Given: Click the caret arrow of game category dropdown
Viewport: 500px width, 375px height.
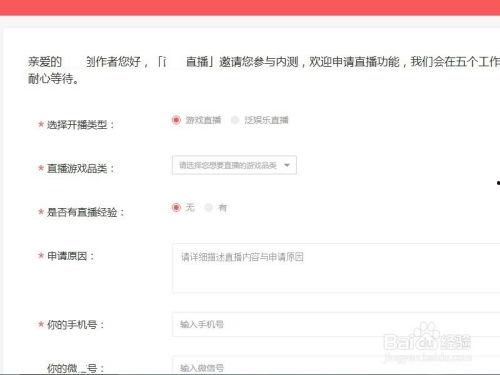Looking at the screenshot, I should (x=287, y=165).
